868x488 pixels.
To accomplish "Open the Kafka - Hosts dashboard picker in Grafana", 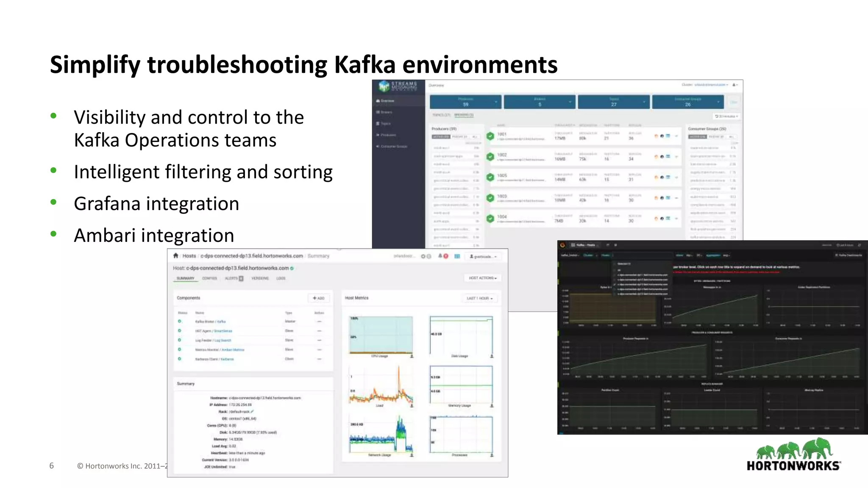I will (585, 245).
